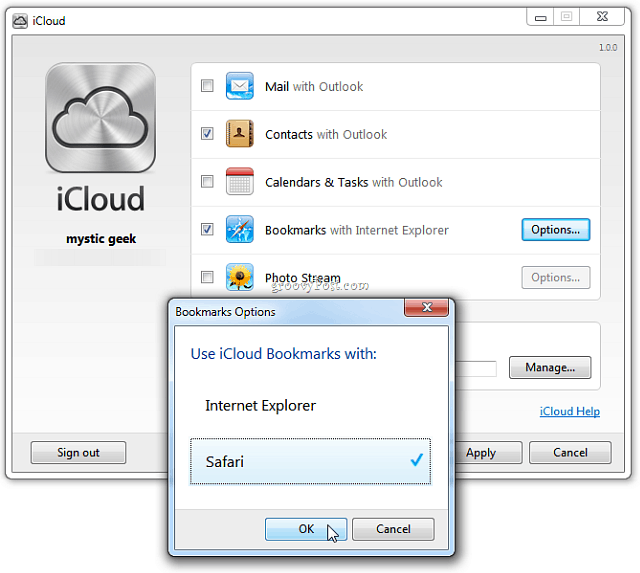Uncheck Bookmarks with Internet Explorer checkbox

[207, 229]
